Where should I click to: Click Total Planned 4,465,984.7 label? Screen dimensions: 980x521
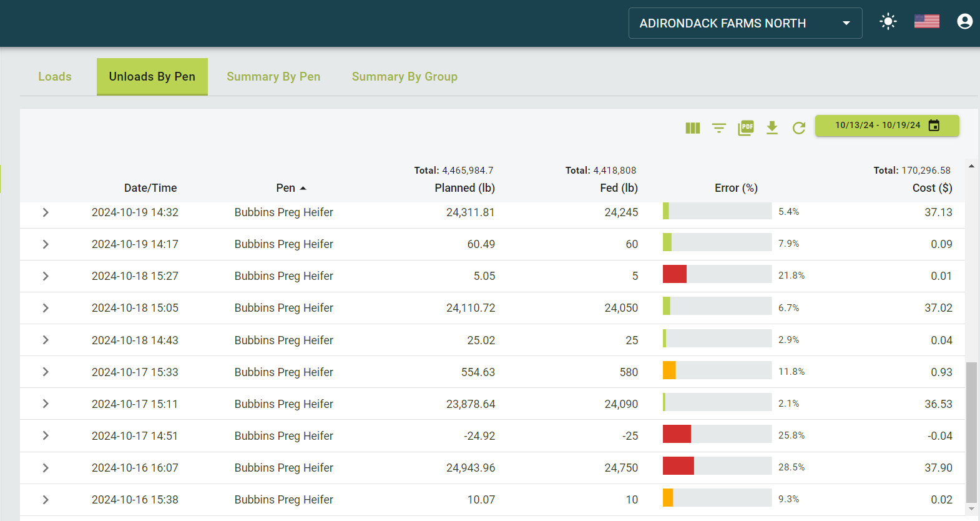(454, 171)
